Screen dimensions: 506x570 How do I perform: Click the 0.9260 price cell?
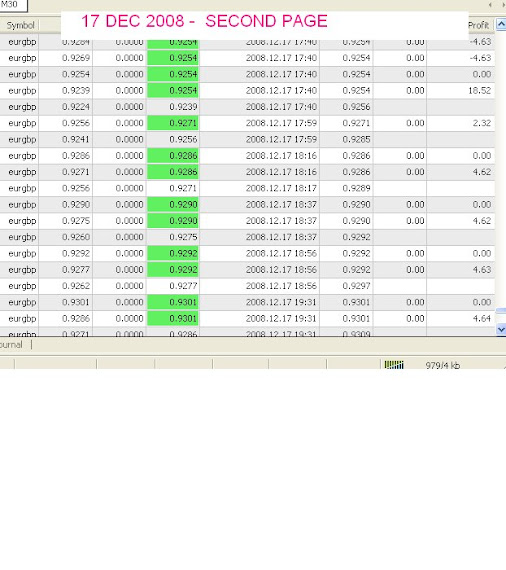(76, 237)
